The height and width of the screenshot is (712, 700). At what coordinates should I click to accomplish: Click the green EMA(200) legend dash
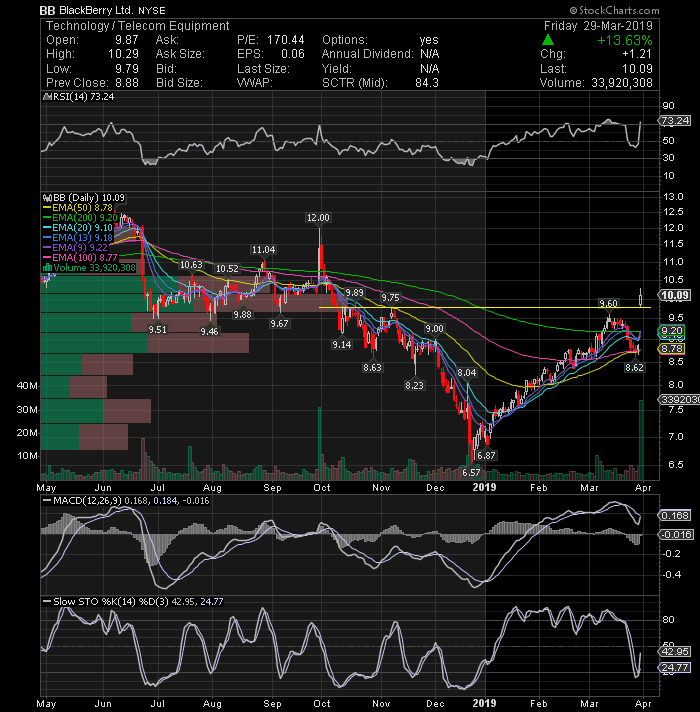pos(47,218)
